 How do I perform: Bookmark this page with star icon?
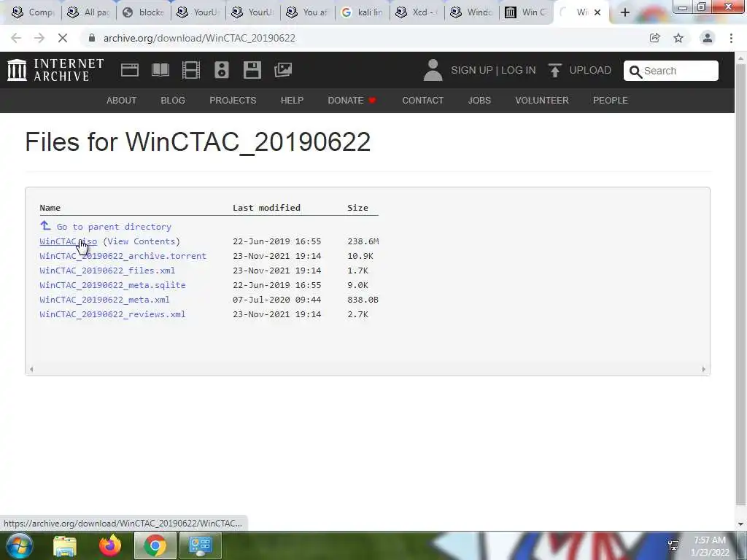pyautogui.click(x=678, y=38)
